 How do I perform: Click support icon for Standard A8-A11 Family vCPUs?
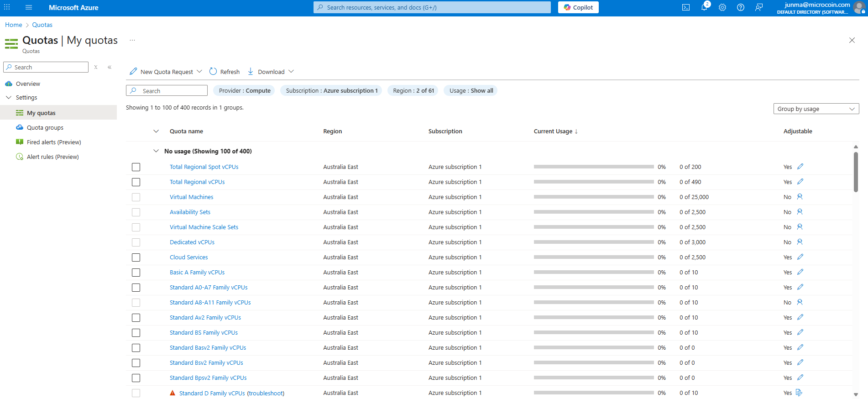(x=800, y=302)
